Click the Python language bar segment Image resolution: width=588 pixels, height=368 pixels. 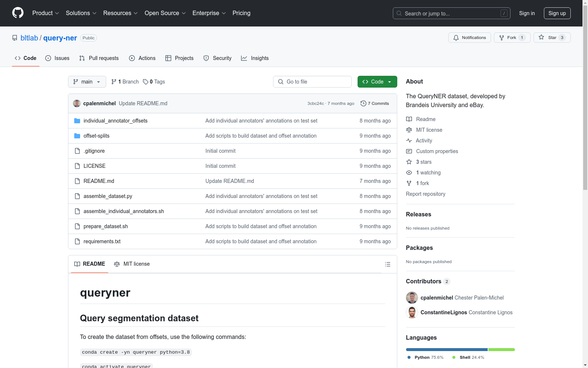pos(447,350)
